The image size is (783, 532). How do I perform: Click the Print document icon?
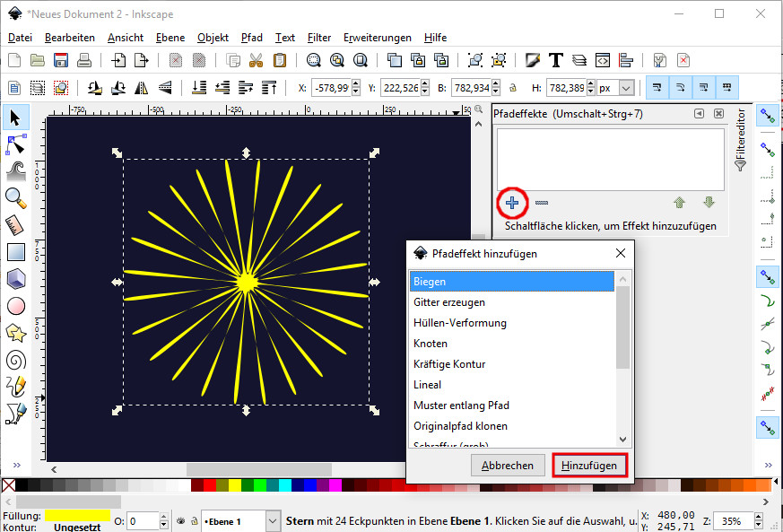tap(84, 60)
